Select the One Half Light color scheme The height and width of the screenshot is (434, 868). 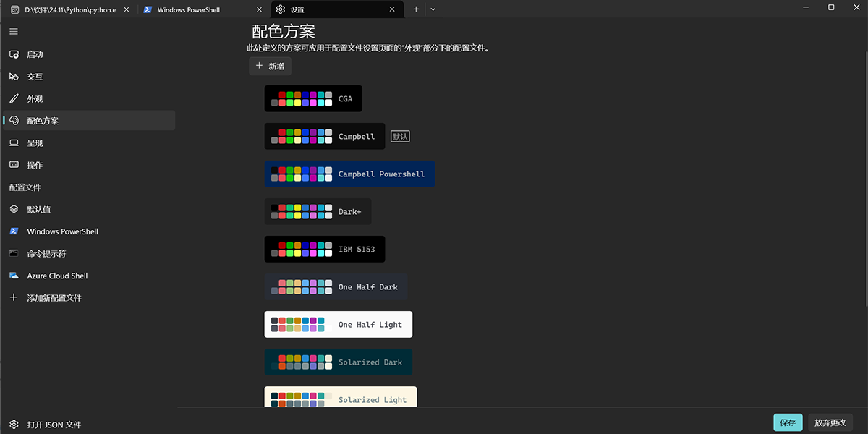[339, 324]
